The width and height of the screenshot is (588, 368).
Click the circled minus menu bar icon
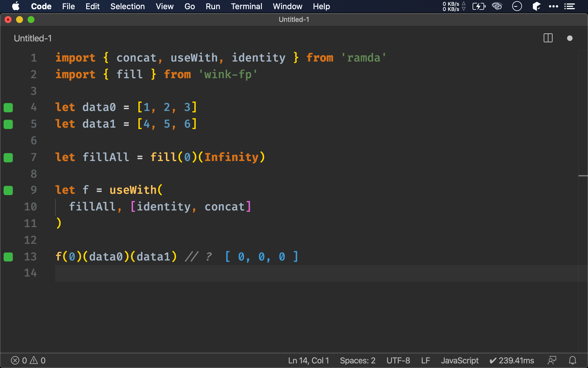(x=517, y=6)
